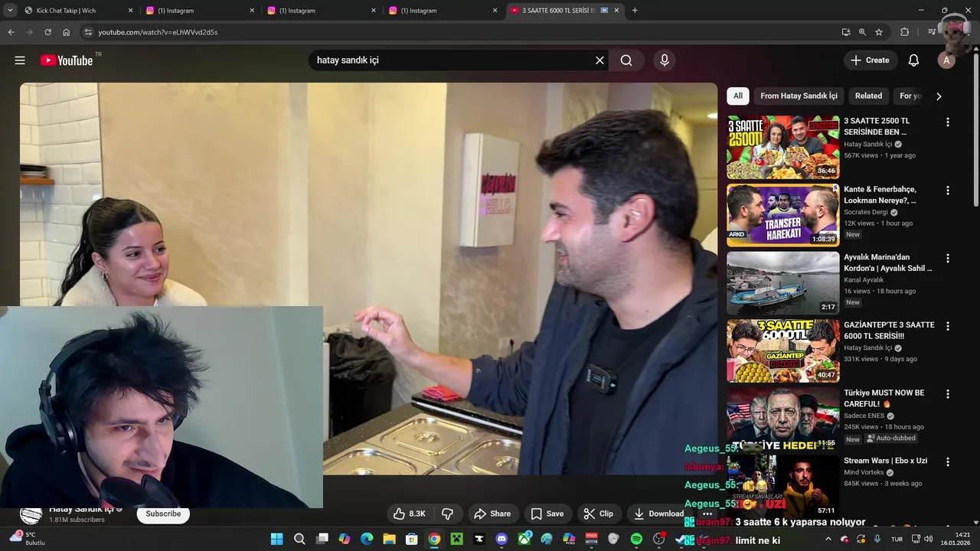Go back in browser history

coord(11,32)
